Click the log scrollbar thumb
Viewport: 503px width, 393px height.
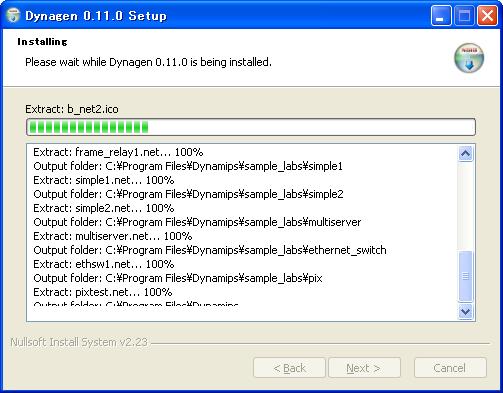465,276
